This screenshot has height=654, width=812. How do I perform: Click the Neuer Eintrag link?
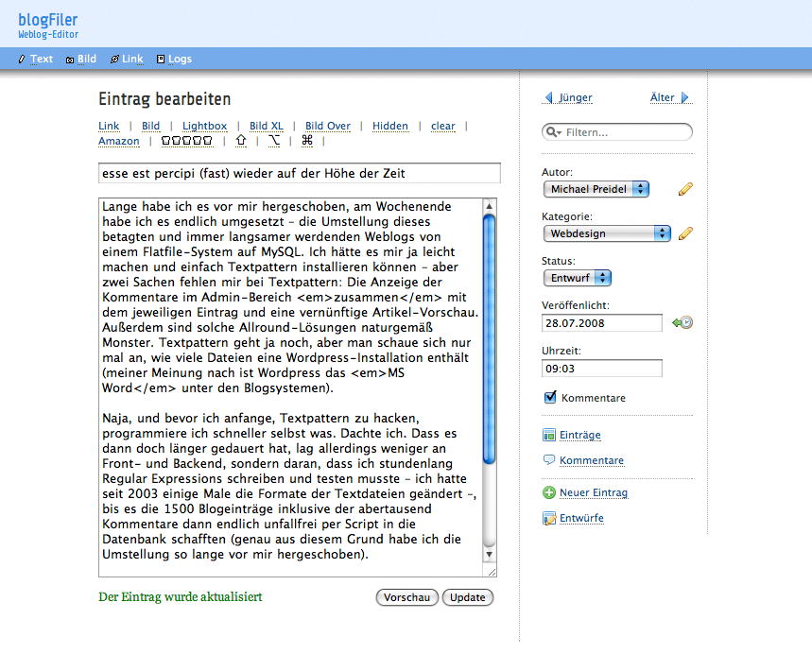pos(593,492)
